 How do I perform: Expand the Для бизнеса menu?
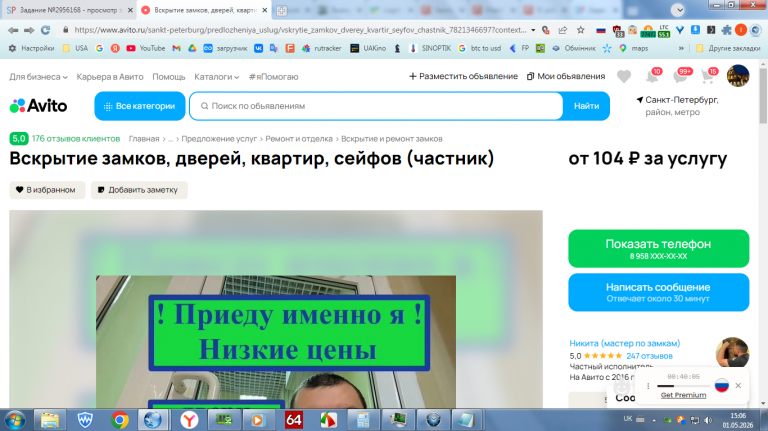38,77
